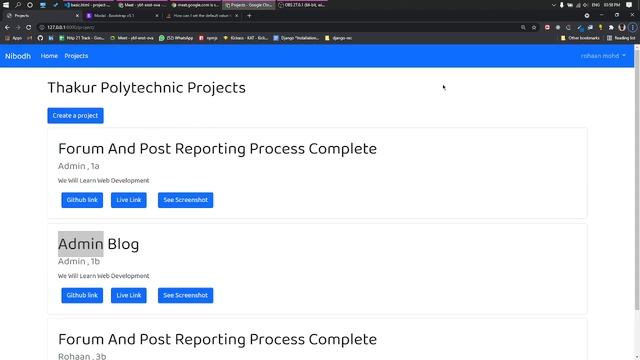Open the Django Installation bookmark
The image size is (640, 360).
(296, 38)
